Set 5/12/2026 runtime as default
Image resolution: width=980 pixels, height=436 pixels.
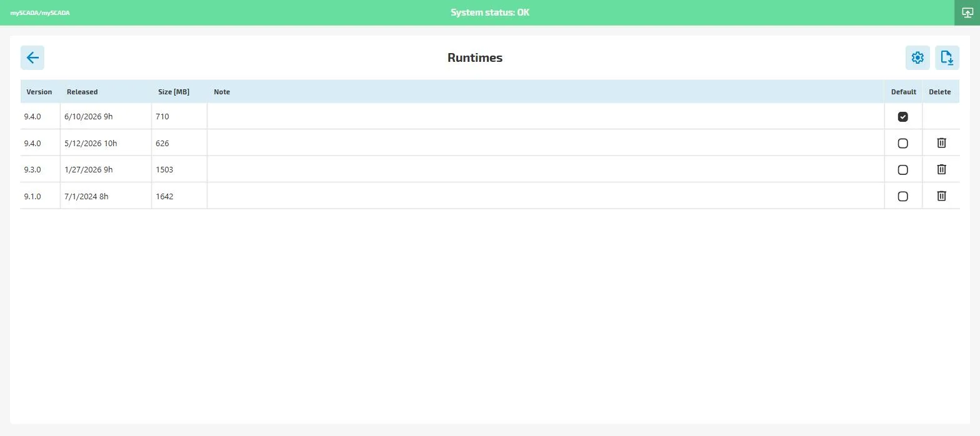(902, 143)
